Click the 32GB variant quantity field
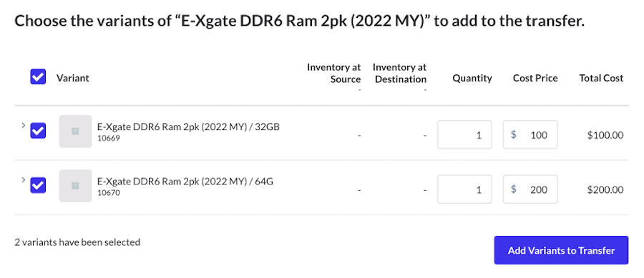 (x=464, y=134)
